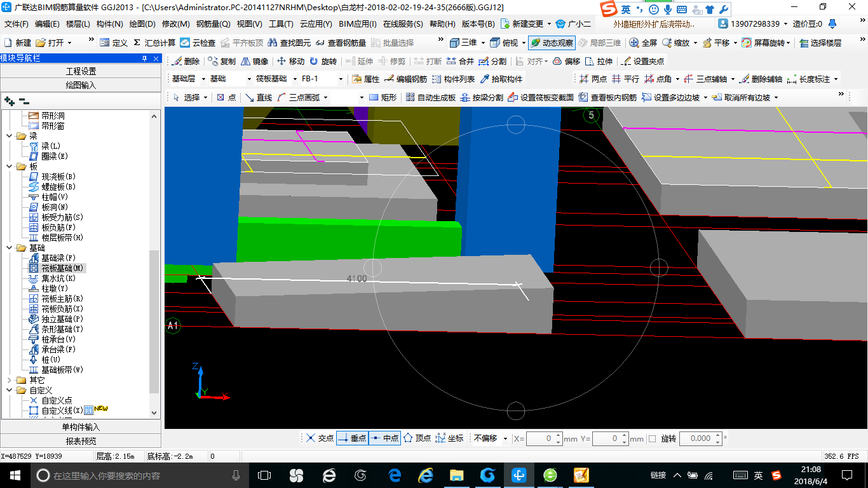Click 两点 two-point axis tool
Screen dimensions: 868x488
point(593,79)
